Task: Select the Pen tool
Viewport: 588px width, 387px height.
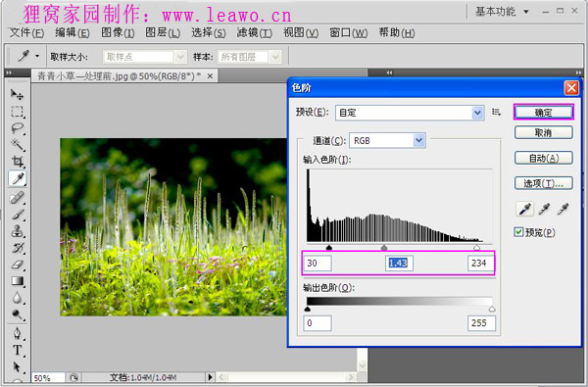Action: pos(17,333)
